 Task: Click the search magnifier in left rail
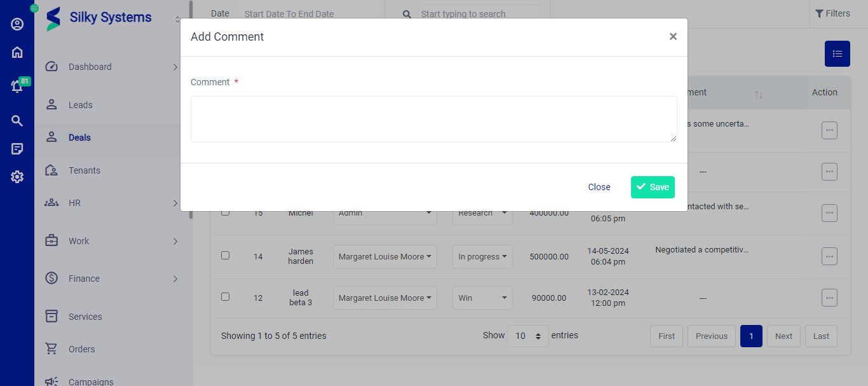pyautogui.click(x=17, y=121)
